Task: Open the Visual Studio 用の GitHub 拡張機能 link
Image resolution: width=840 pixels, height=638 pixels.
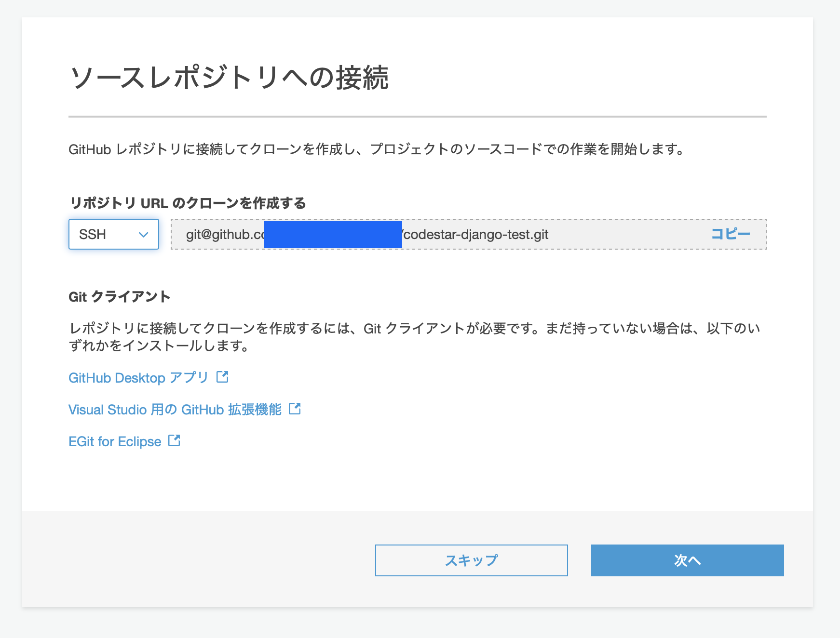Action: (x=176, y=409)
